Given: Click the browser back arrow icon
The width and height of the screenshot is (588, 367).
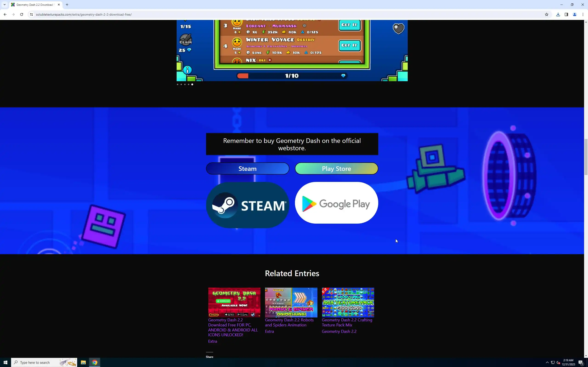Looking at the screenshot, I should [5, 14].
